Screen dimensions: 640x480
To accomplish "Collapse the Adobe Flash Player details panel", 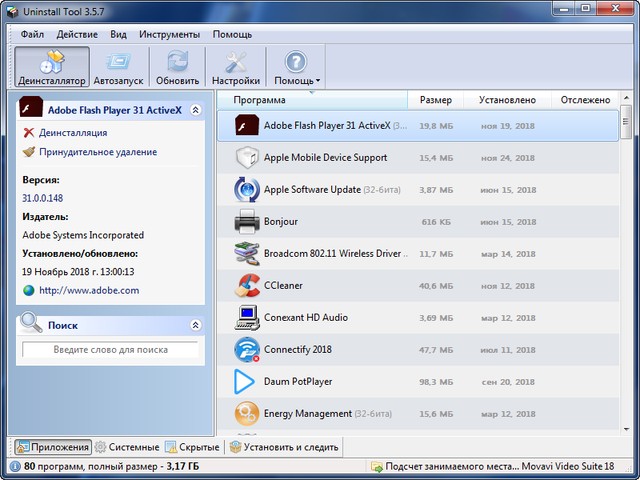I will [x=195, y=110].
